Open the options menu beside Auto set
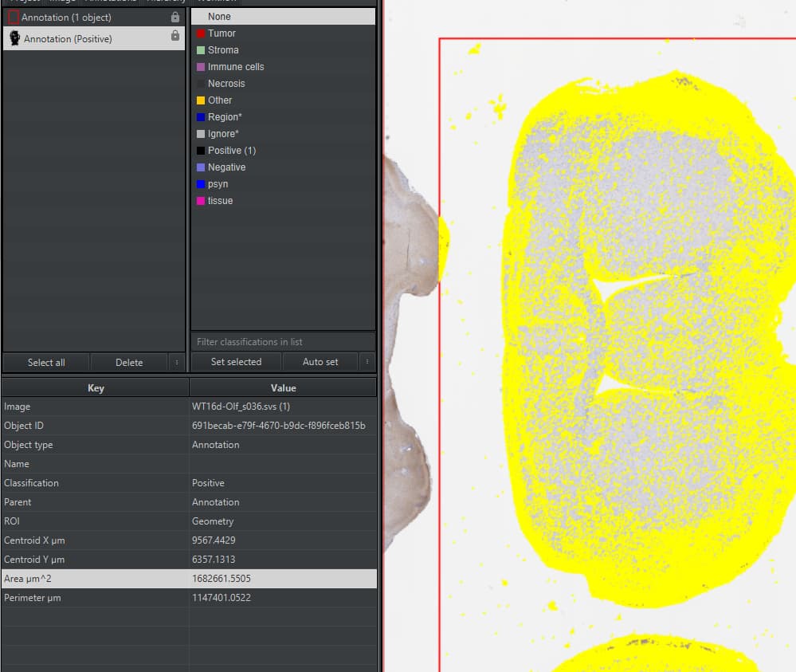This screenshot has width=796, height=672. tap(367, 362)
